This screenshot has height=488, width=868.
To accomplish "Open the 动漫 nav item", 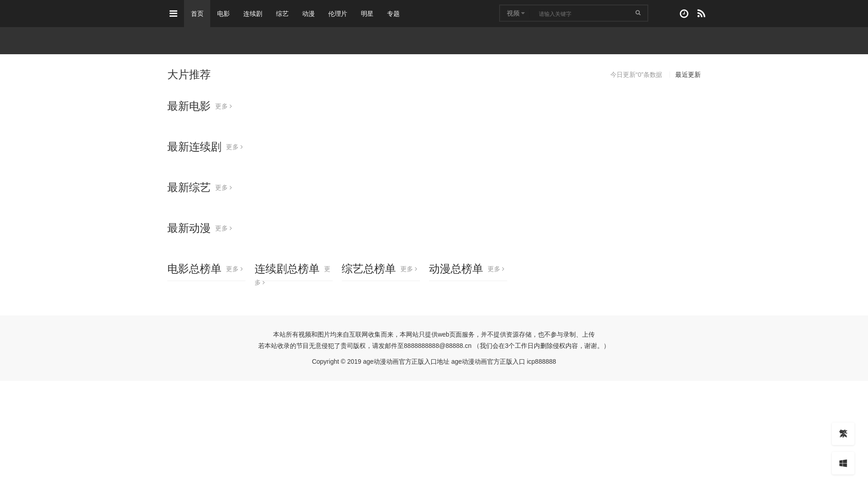I will [308, 14].
